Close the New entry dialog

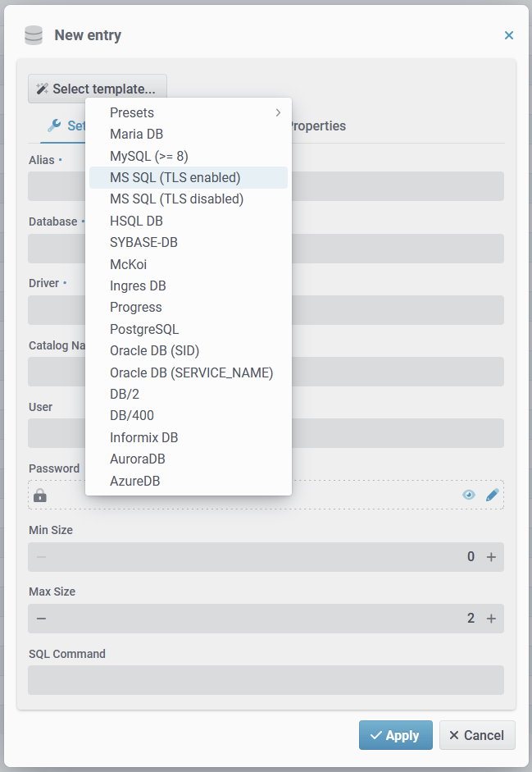[509, 35]
